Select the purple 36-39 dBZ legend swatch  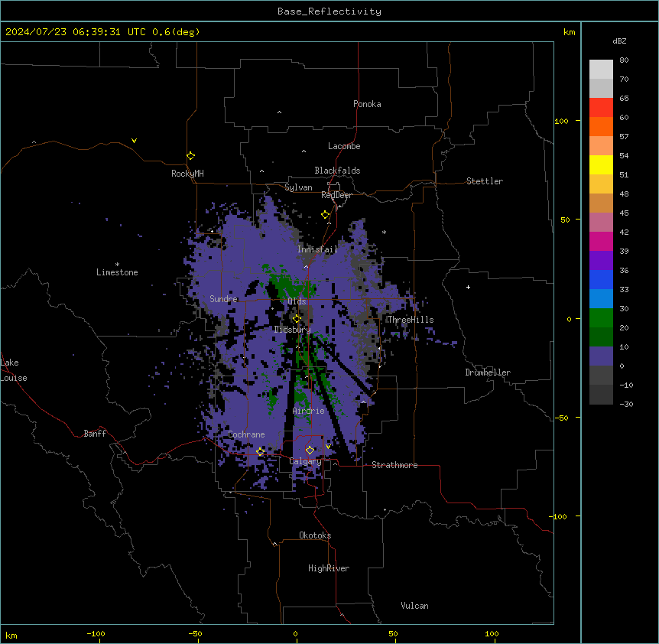click(x=601, y=260)
